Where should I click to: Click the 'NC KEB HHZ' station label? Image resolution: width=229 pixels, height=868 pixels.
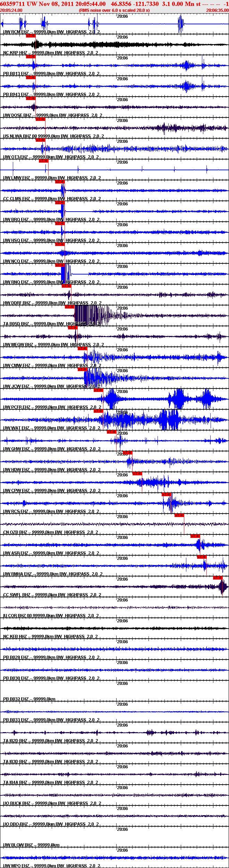point(15,637)
